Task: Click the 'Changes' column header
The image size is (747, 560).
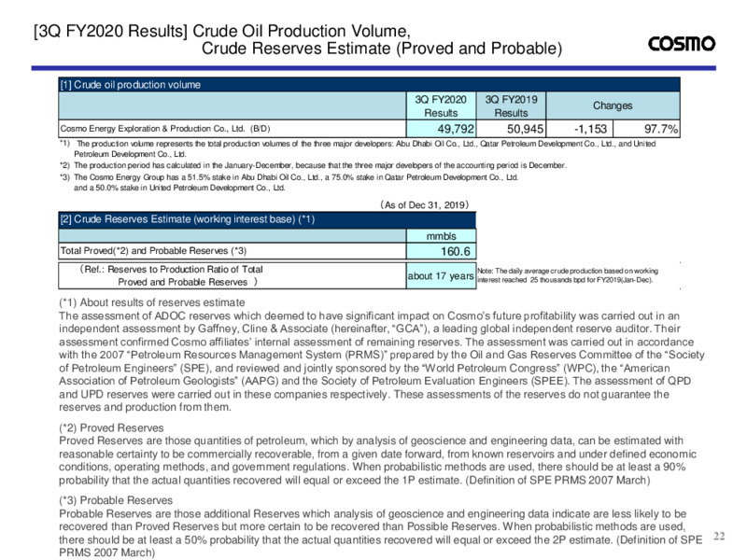Action: [613, 105]
